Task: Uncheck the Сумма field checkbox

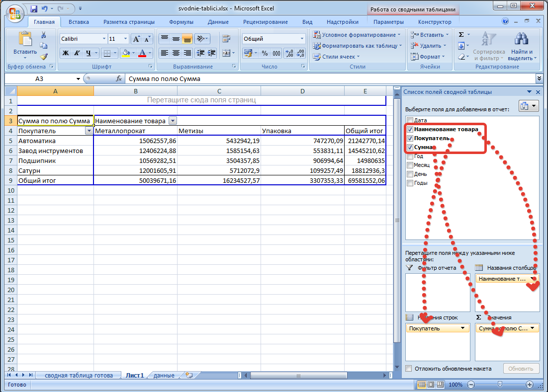Action: [x=410, y=147]
